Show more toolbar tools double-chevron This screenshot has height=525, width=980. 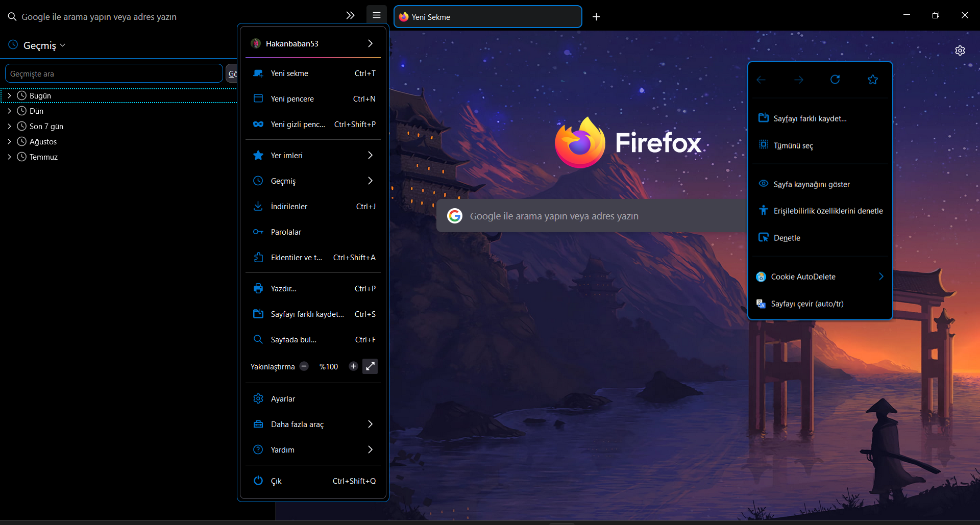coord(350,15)
